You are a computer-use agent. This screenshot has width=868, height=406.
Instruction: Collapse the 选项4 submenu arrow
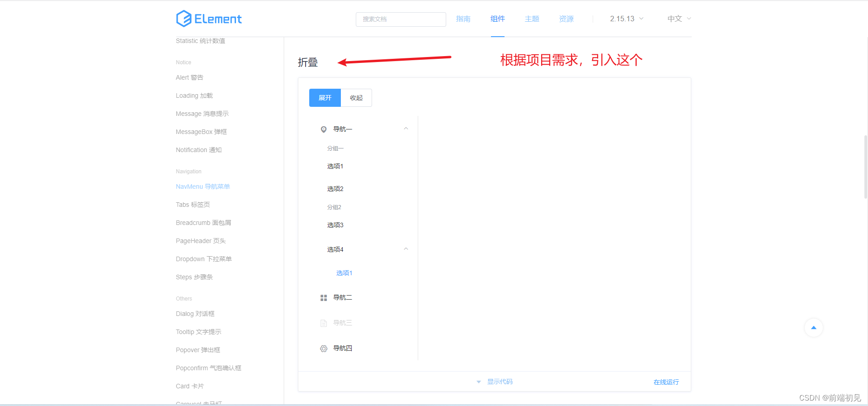click(x=406, y=249)
